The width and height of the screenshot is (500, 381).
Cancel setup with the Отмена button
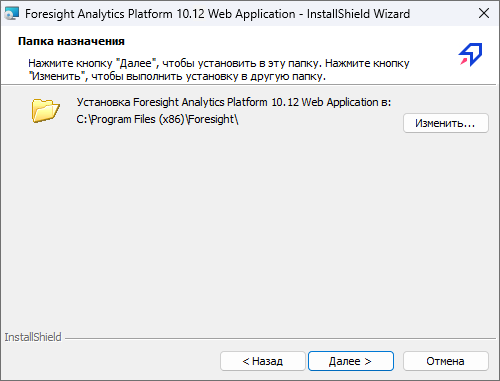(x=446, y=361)
